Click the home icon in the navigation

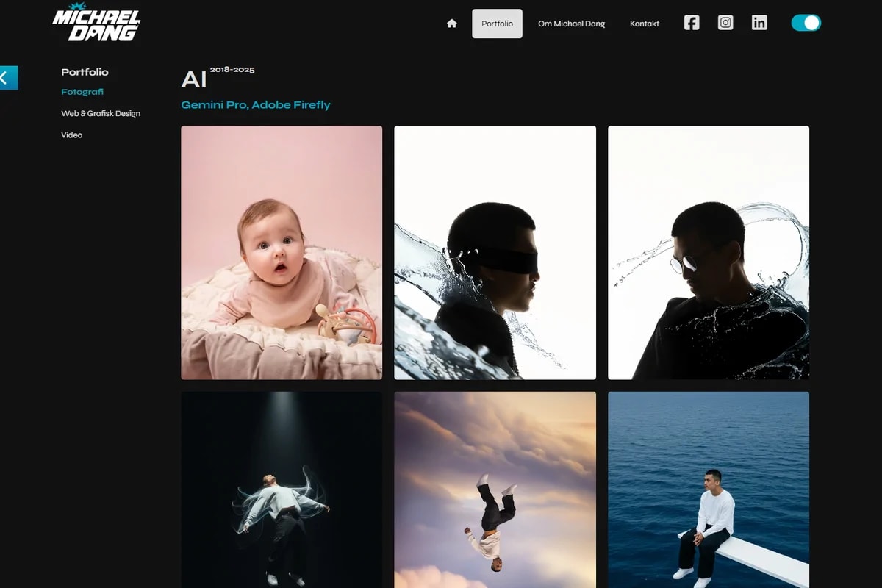tap(452, 24)
